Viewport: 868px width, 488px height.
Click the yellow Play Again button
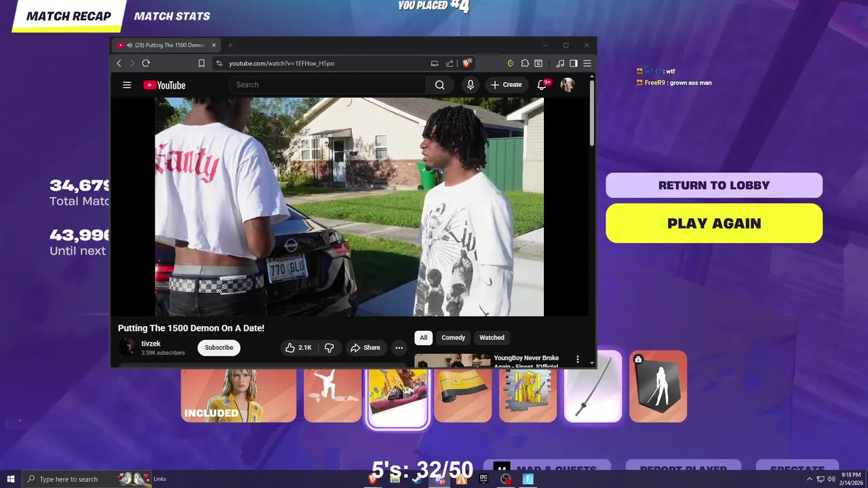[x=714, y=223]
